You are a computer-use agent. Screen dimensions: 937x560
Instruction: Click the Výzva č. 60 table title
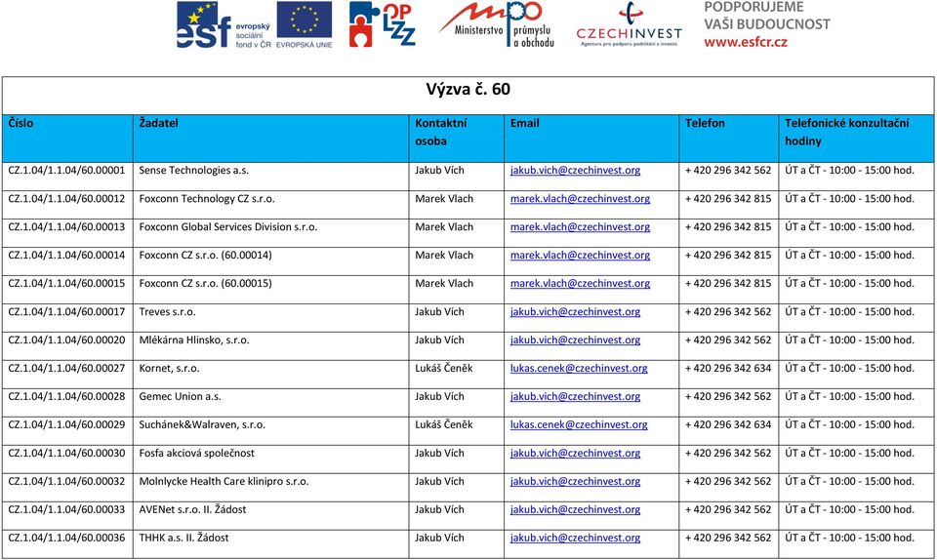pos(468,90)
